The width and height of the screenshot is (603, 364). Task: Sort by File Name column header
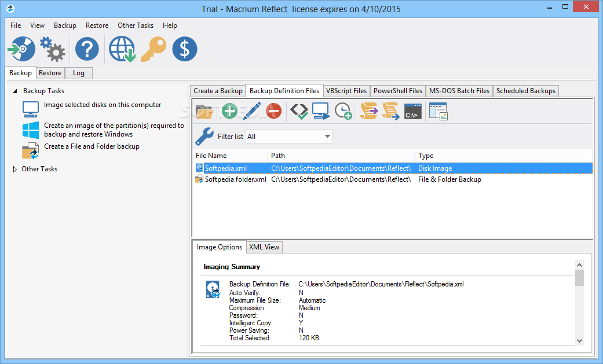click(231, 156)
